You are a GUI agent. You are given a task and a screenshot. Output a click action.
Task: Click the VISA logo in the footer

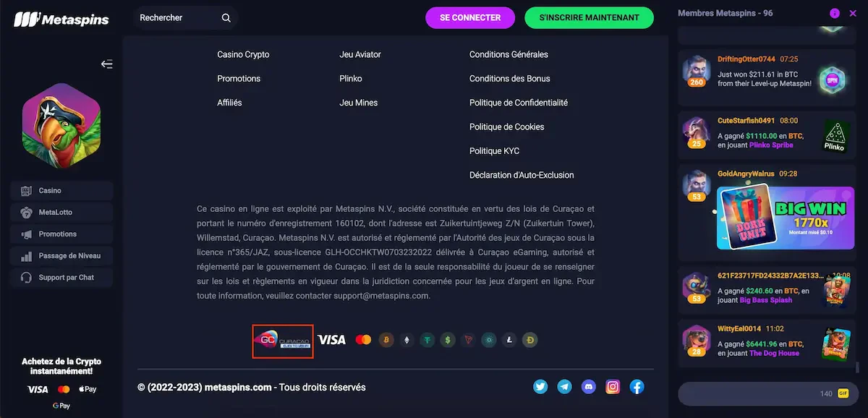pos(331,339)
